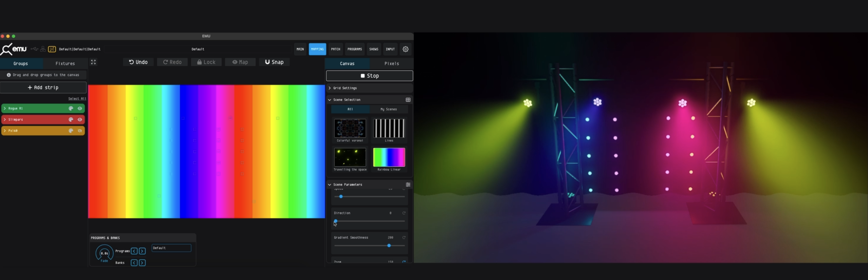Open color palette for Rogue R1 group
The image size is (868, 280).
71,109
